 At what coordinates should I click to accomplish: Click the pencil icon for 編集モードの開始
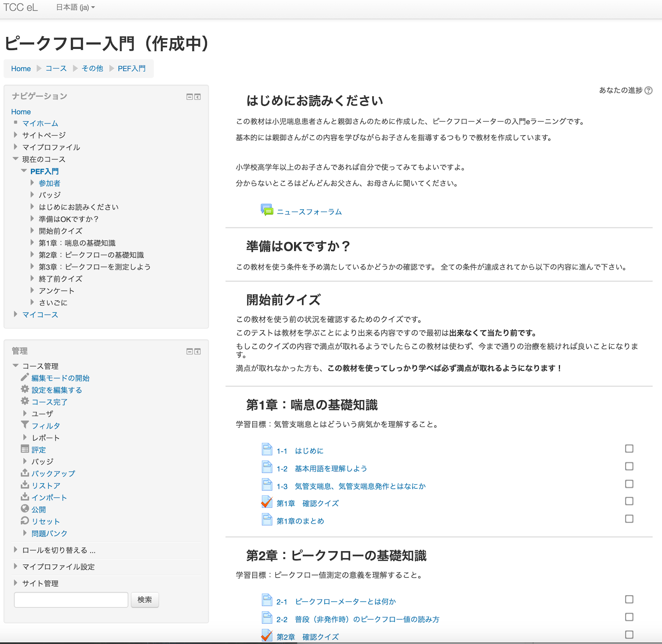(25, 377)
